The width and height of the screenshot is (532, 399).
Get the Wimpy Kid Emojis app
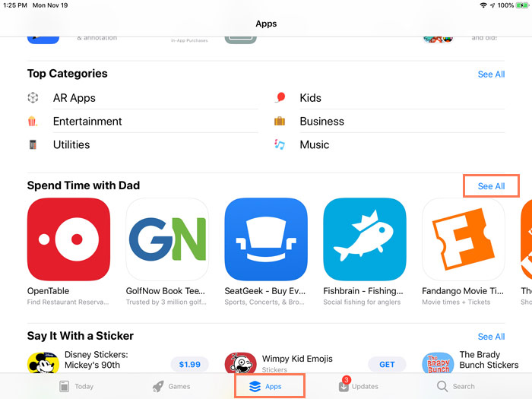tap(387, 364)
